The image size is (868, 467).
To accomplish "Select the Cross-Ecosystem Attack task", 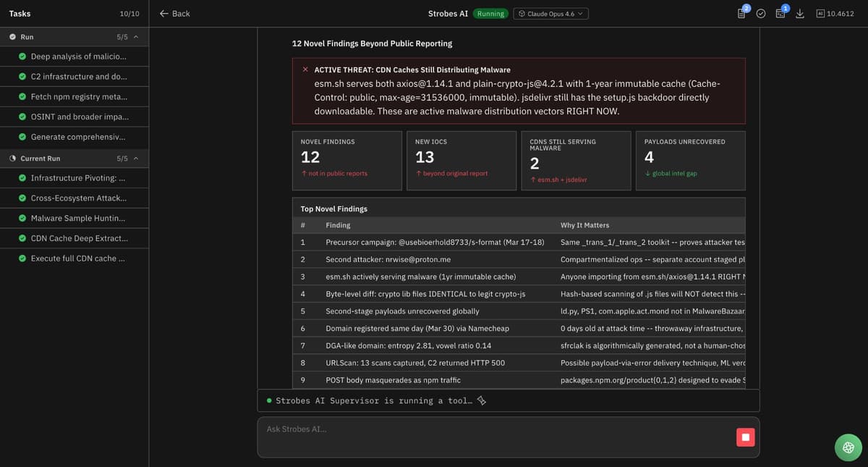I will (x=75, y=198).
